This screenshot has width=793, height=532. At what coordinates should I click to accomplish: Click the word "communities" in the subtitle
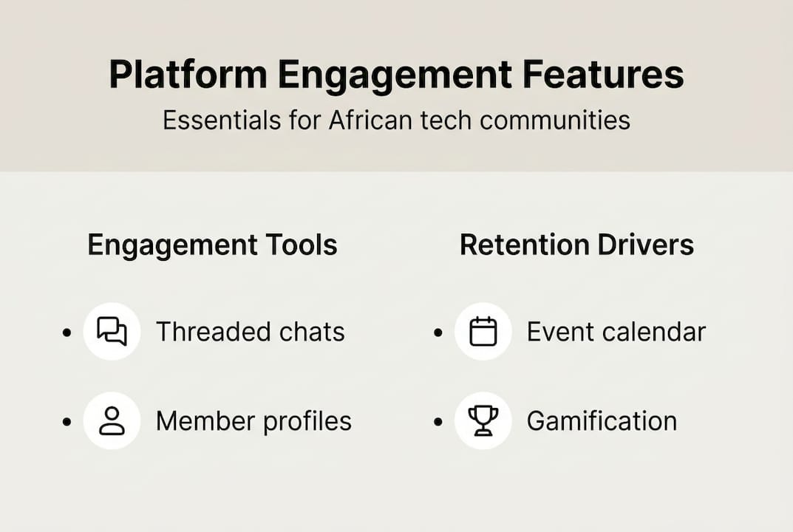click(x=554, y=120)
